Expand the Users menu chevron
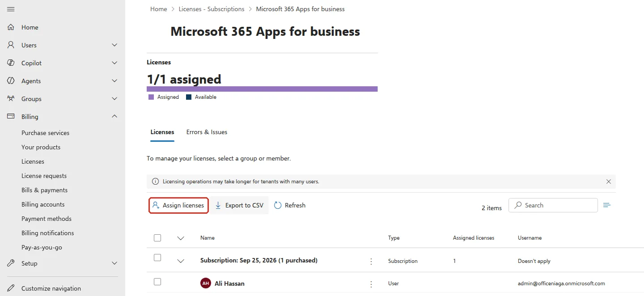The image size is (644, 296). click(x=114, y=45)
